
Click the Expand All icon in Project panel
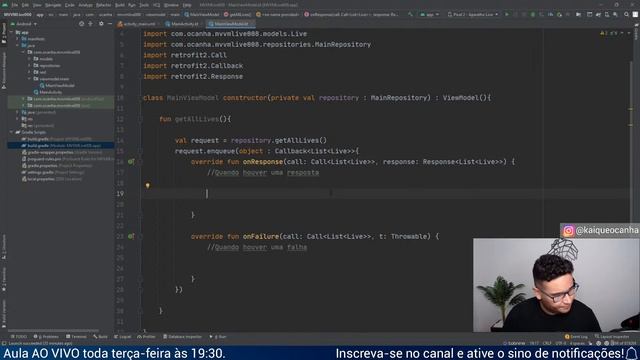pyautogui.click(x=91, y=24)
